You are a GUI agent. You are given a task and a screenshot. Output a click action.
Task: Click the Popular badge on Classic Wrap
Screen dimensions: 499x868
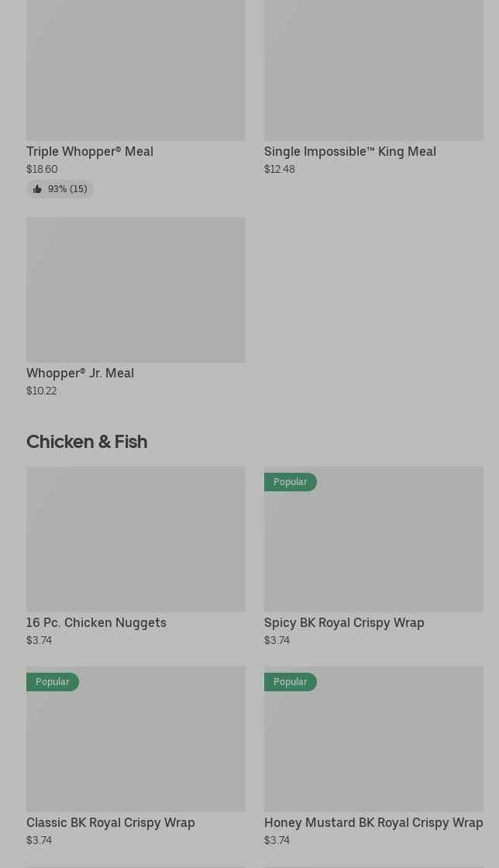coord(52,682)
